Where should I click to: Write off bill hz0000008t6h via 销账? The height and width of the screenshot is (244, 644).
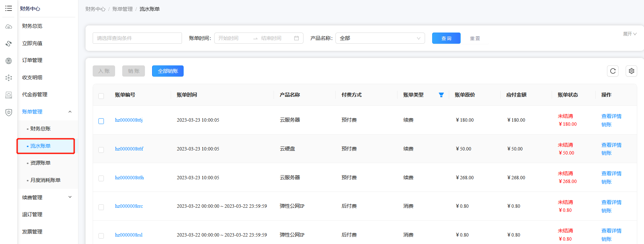coord(606,182)
